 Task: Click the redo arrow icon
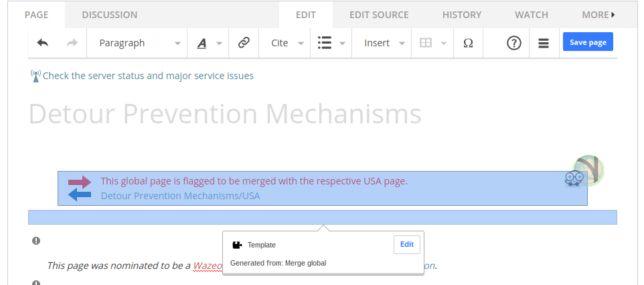click(72, 43)
